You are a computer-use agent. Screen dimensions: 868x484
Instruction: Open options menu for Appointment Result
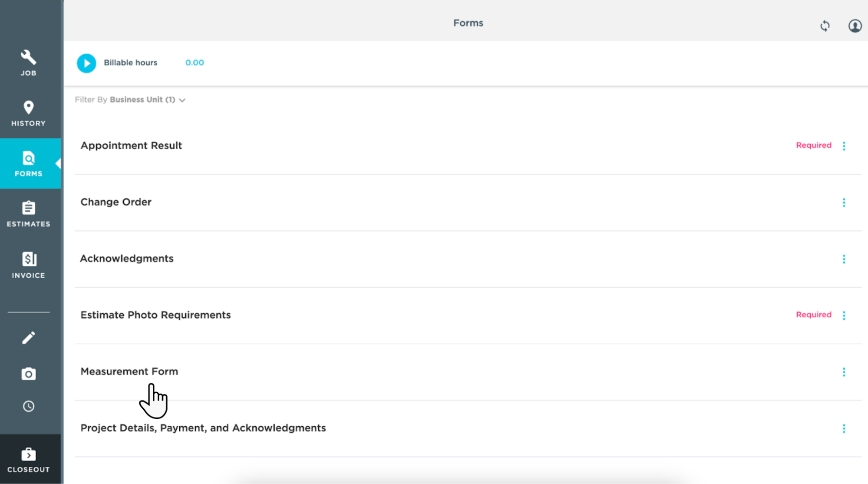(x=844, y=146)
